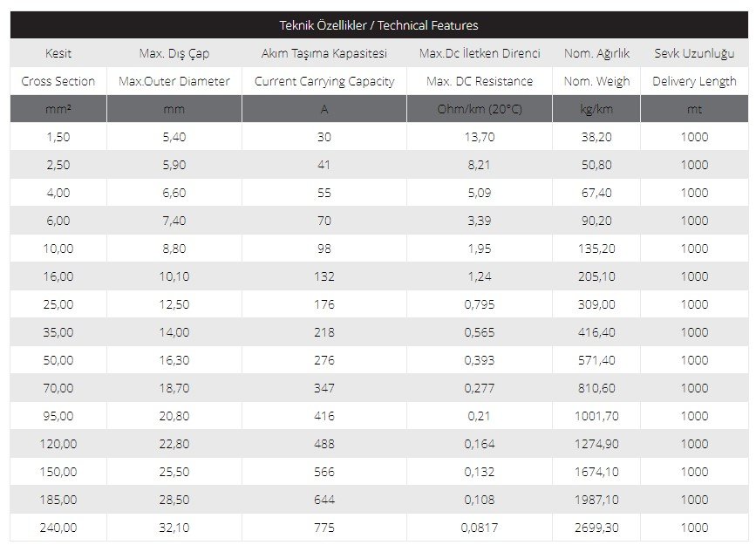Select the 12,50 outer diameter cell
Screen dimensions: 756x552
click(x=174, y=304)
